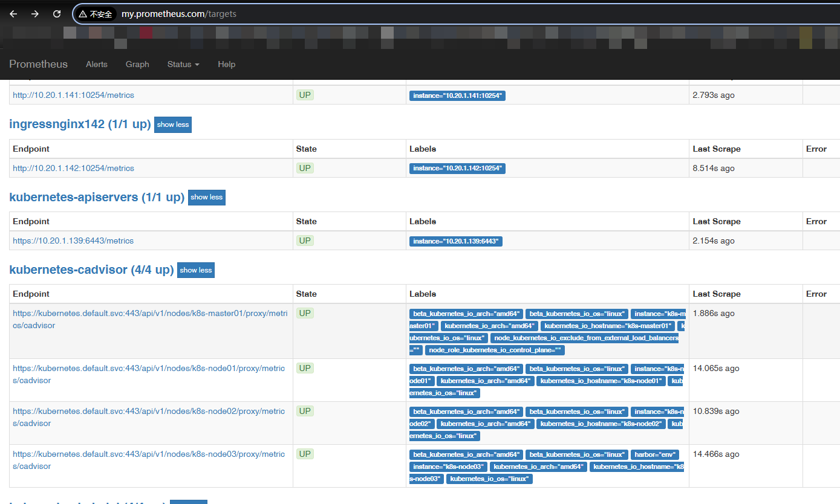840x504 pixels.
Task: Open the Help menu item
Action: [x=227, y=64]
